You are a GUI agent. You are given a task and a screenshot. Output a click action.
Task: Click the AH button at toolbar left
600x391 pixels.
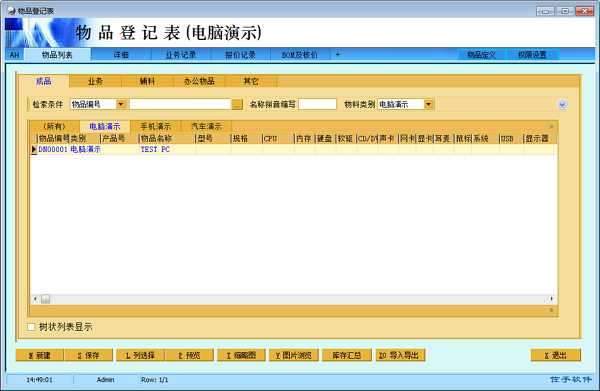pyautogui.click(x=15, y=55)
